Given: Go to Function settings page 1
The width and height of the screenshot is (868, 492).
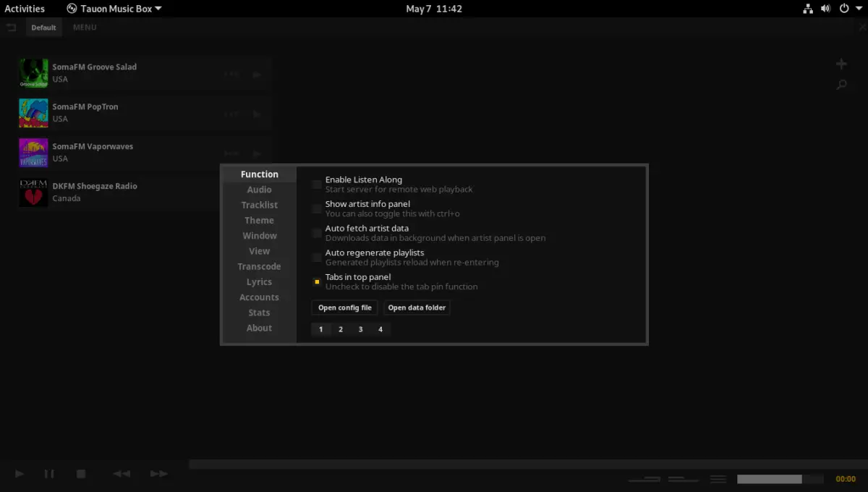Looking at the screenshot, I should coord(321,329).
